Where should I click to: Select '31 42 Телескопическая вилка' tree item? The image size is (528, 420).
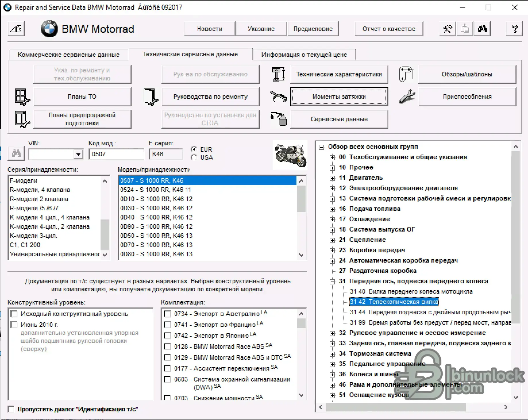(394, 302)
